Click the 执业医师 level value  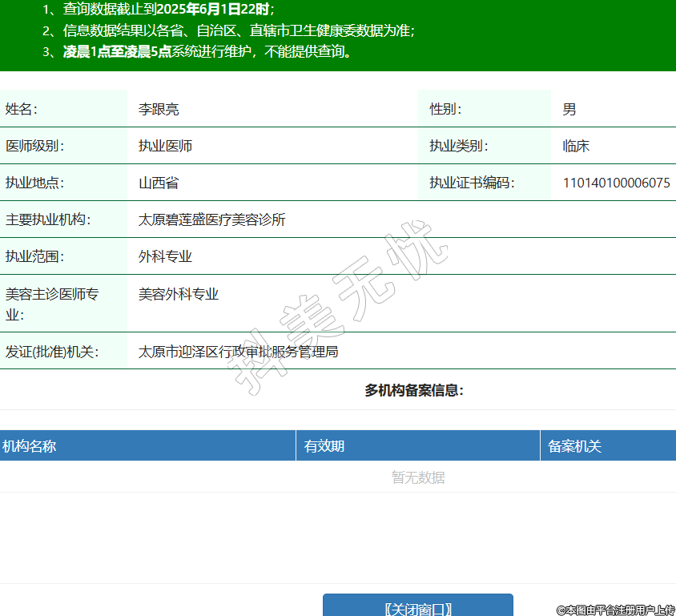165,146
